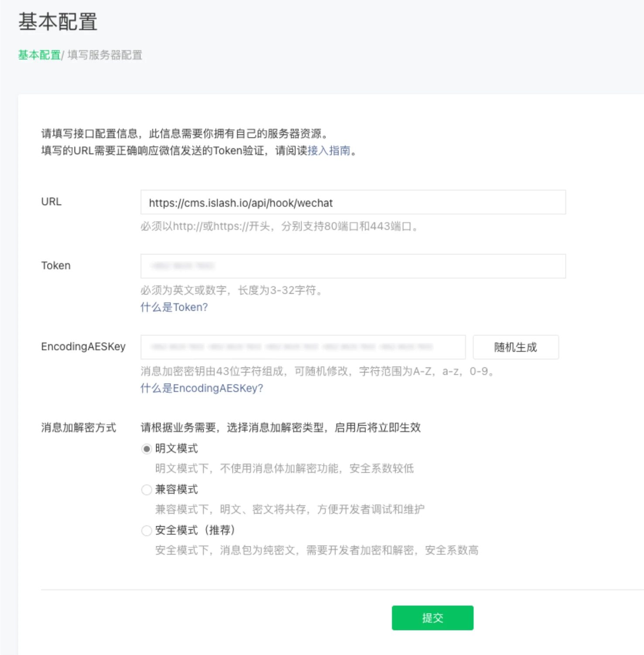Screen dimensions: 644x655
Task: Focus the EncodingAESKey input field
Action: click(303, 347)
